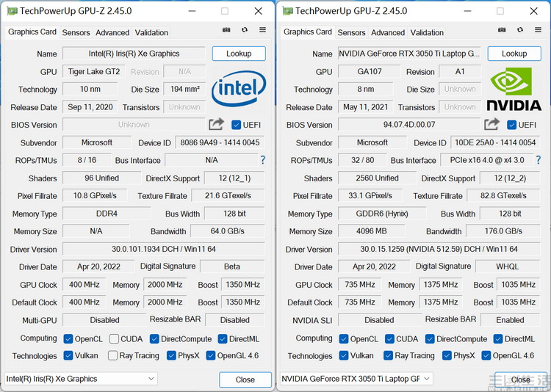Expand the NVIDIA GeForce RTX 3050 Ti GPU dropdown
The width and height of the screenshot is (551, 392).
point(427,379)
